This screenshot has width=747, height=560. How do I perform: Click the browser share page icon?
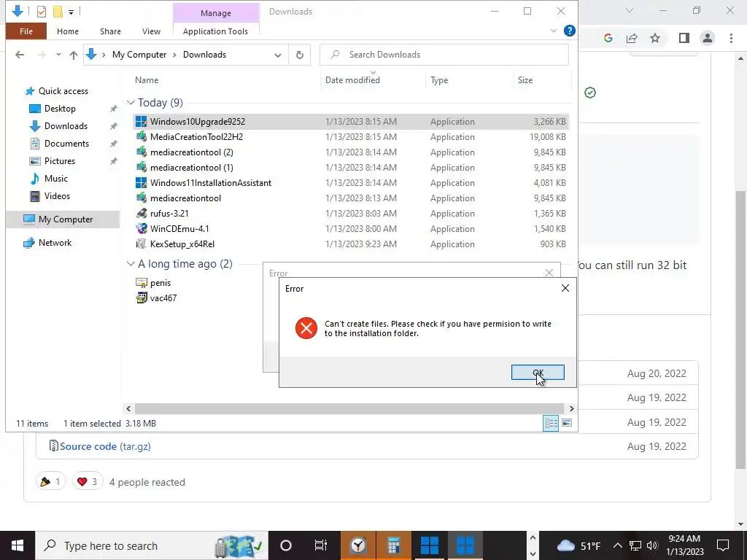pyautogui.click(x=632, y=38)
